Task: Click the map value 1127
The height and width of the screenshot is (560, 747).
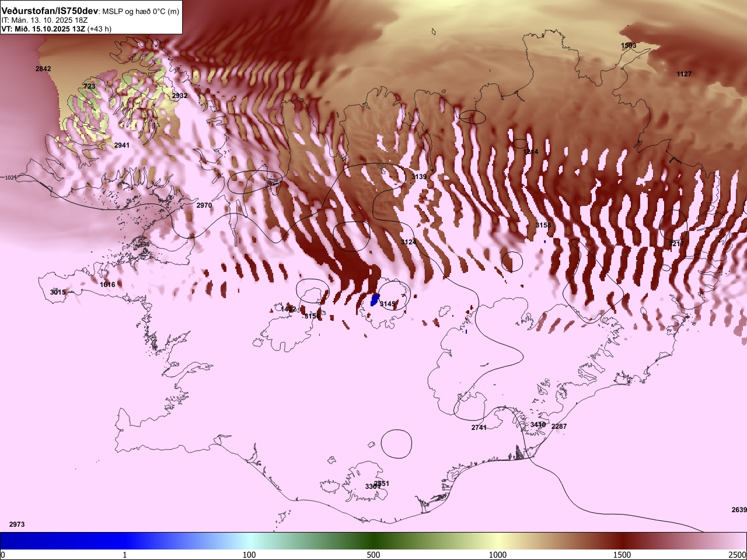Action: tap(684, 74)
